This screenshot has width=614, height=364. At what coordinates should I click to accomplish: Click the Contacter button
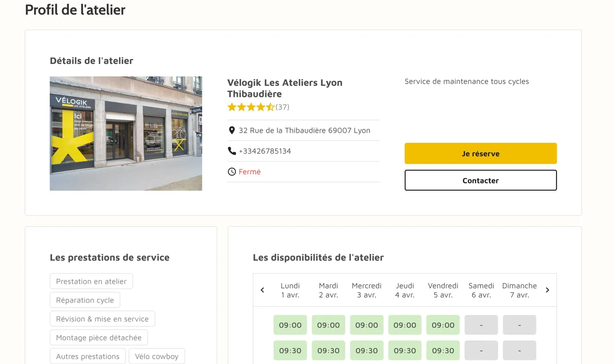click(480, 180)
